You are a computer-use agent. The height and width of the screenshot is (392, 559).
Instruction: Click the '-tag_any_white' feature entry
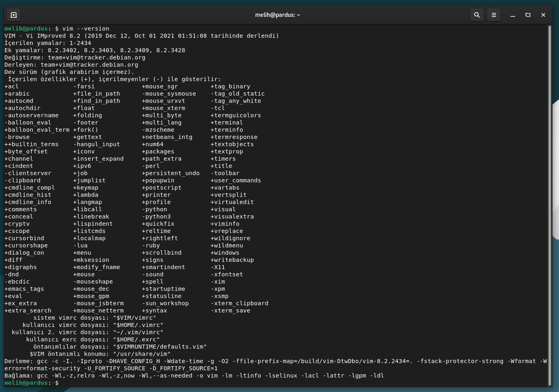click(x=236, y=101)
